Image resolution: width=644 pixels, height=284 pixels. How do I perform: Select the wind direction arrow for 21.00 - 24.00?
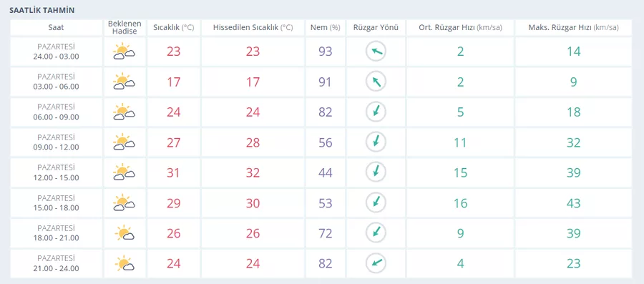coord(376,264)
